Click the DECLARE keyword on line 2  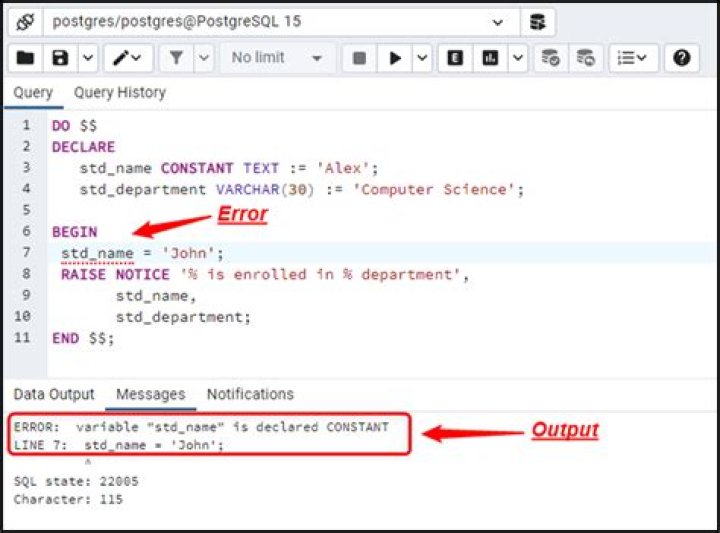tap(84, 147)
